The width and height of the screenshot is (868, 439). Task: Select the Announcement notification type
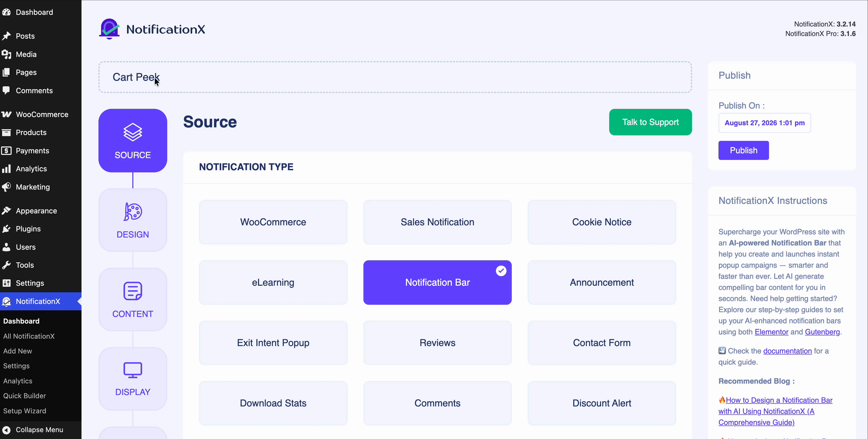(x=602, y=282)
